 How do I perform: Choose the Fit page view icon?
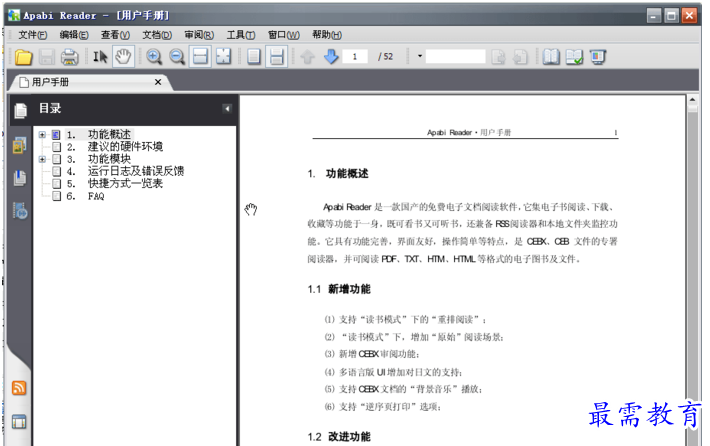pos(224,57)
